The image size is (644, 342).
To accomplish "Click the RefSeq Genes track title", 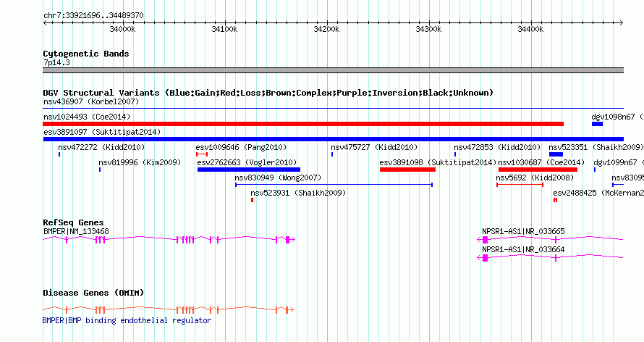I will pyautogui.click(x=73, y=222).
